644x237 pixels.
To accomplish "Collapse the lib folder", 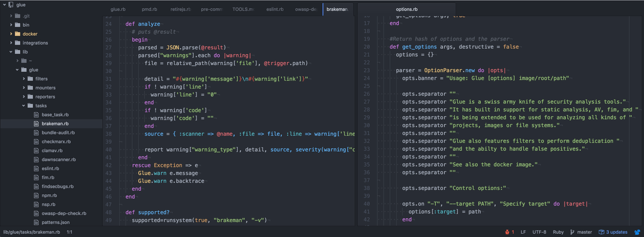I will 11,52.
